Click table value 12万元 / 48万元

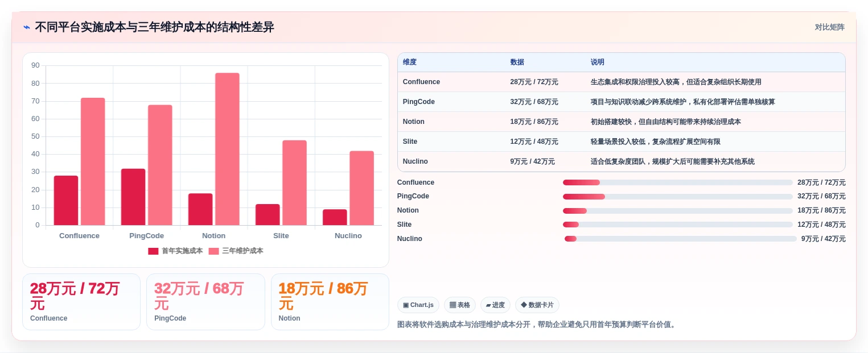534,142
